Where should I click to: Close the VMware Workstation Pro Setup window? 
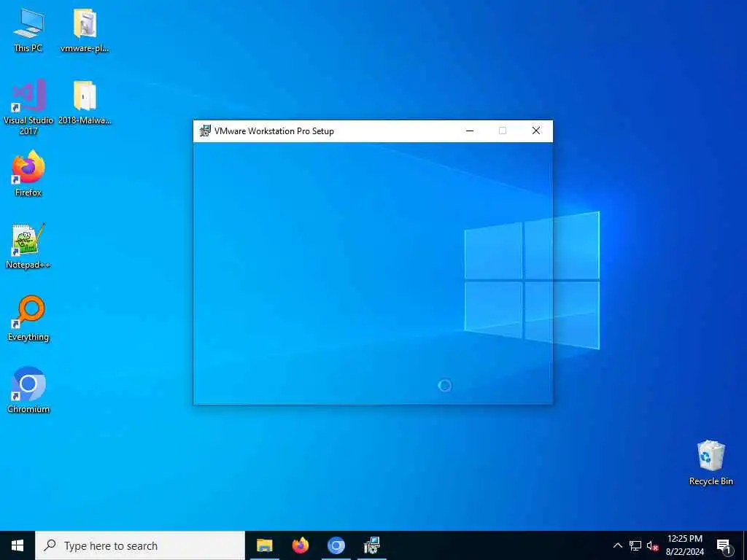click(536, 131)
